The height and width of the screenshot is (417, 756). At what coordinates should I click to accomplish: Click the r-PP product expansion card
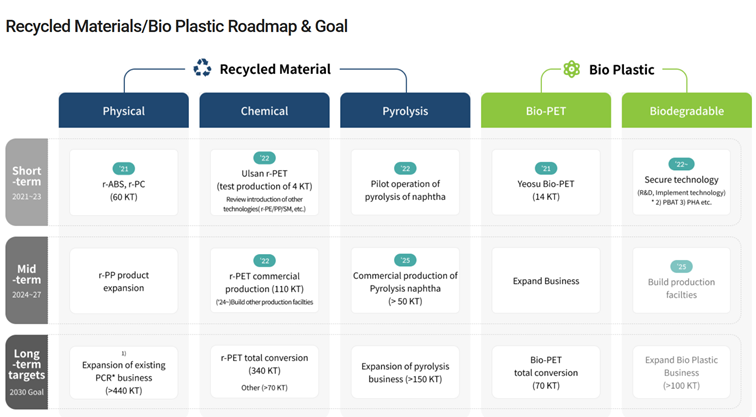(x=124, y=281)
